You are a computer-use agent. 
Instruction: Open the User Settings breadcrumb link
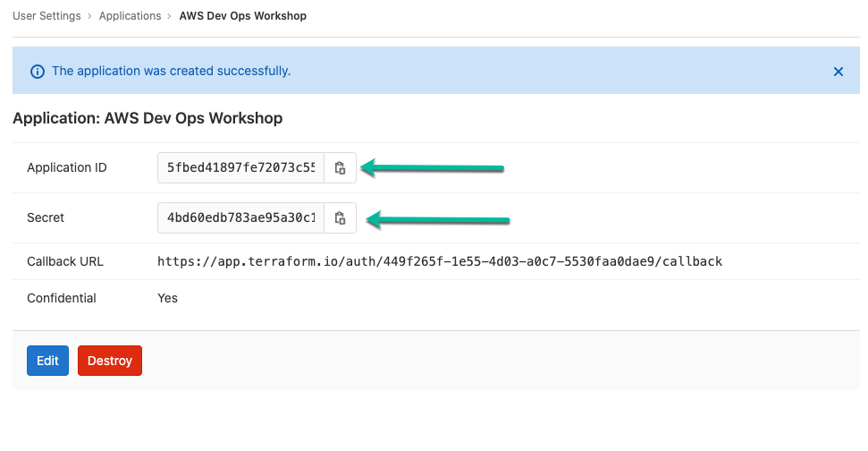pyautogui.click(x=47, y=16)
